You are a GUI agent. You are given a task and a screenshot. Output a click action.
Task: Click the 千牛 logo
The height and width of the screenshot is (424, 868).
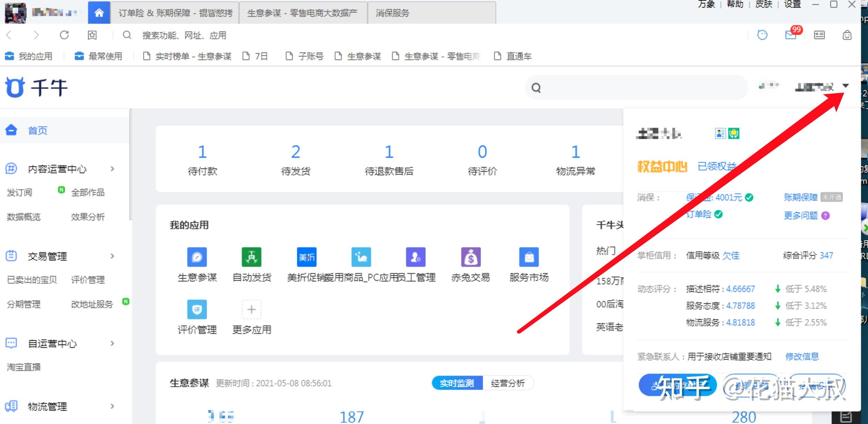click(36, 87)
